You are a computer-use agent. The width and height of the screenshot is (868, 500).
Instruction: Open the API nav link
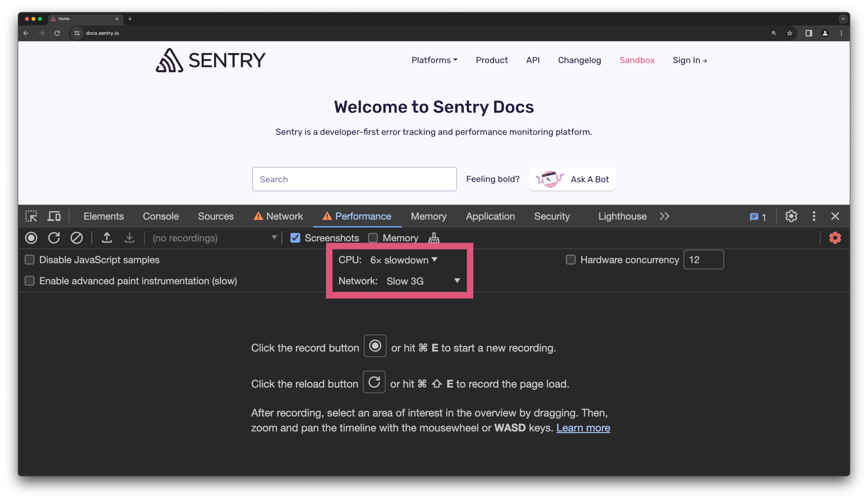[x=533, y=60]
